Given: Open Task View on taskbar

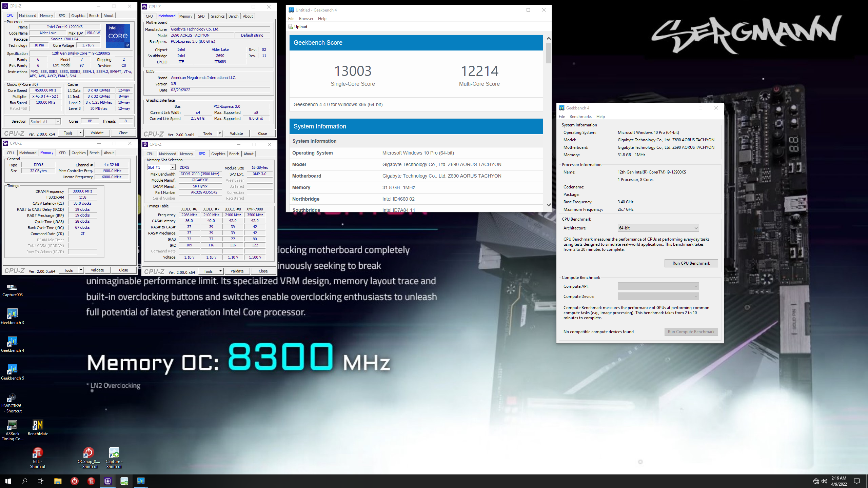Looking at the screenshot, I should pyautogui.click(x=41, y=481).
